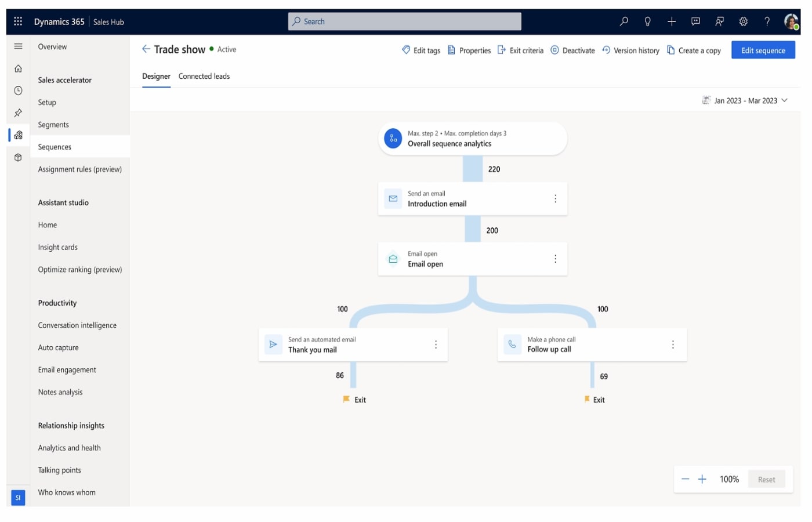
Task: Open Home under Assistant studio
Action: pyautogui.click(x=48, y=225)
